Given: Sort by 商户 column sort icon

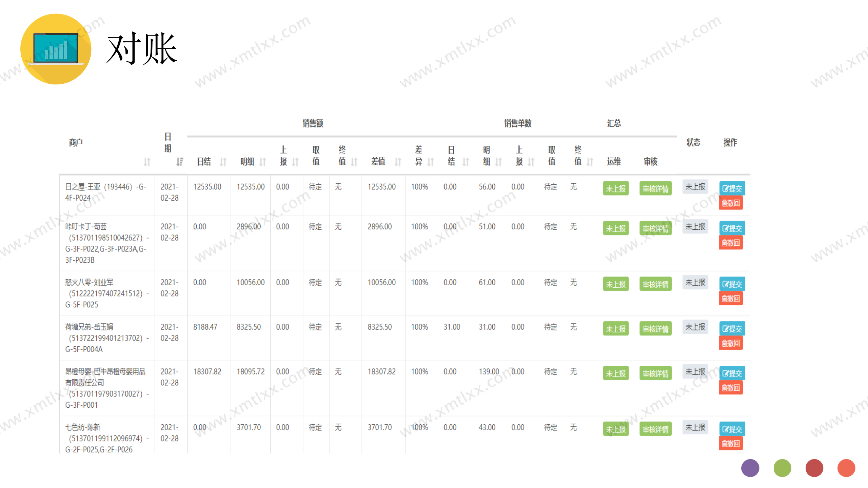Looking at the screenshot, I should [x=147, y=162].
